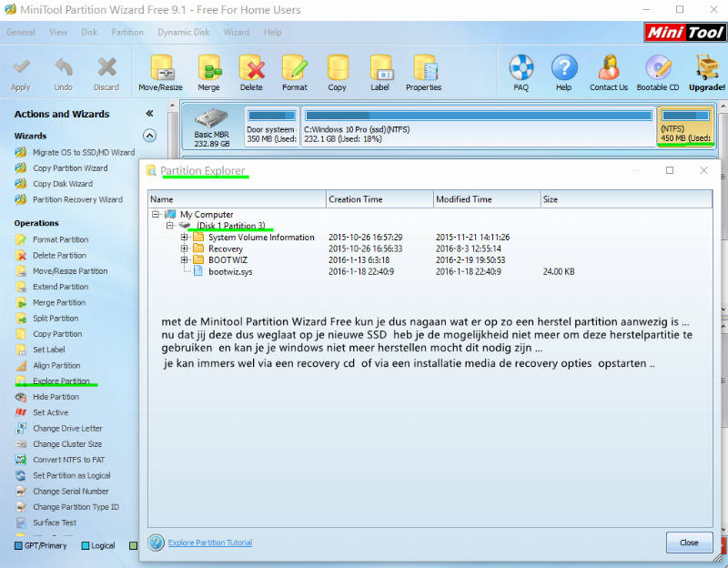Image resolution: width=728 pixels, height=568 pixels.
Task: Expand the System Volume Information folder
Action: (x=185, y=237)
